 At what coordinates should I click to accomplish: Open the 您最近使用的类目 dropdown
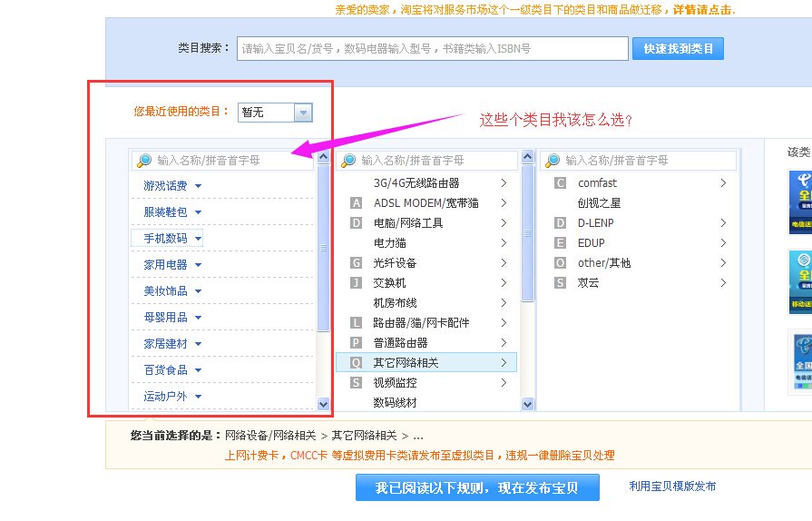tap(303, 113)
